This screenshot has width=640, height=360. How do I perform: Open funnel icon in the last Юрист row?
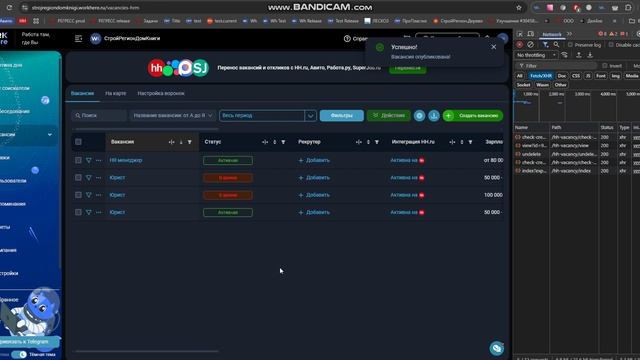click(x=89, y=212)
